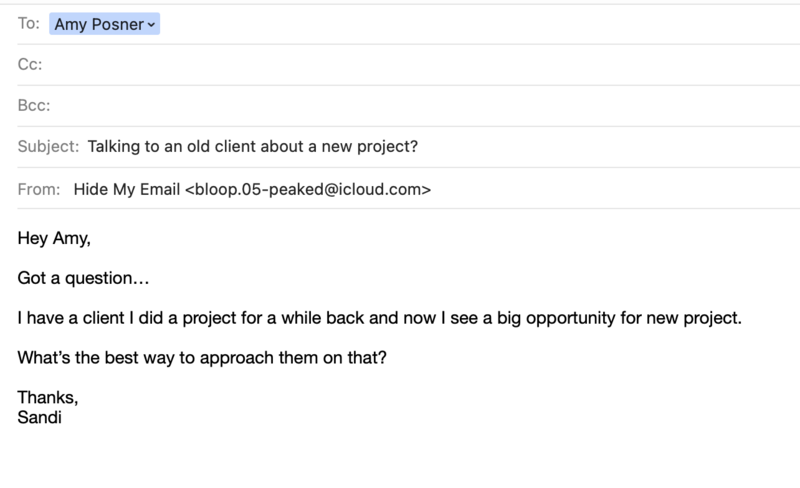Click the subject text 'Talking to an old client'

[x=171, y=147]
